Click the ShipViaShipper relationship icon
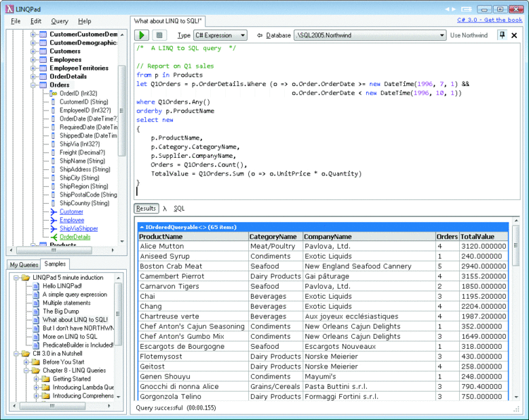The image size is (529, 420). coord(54,228)
